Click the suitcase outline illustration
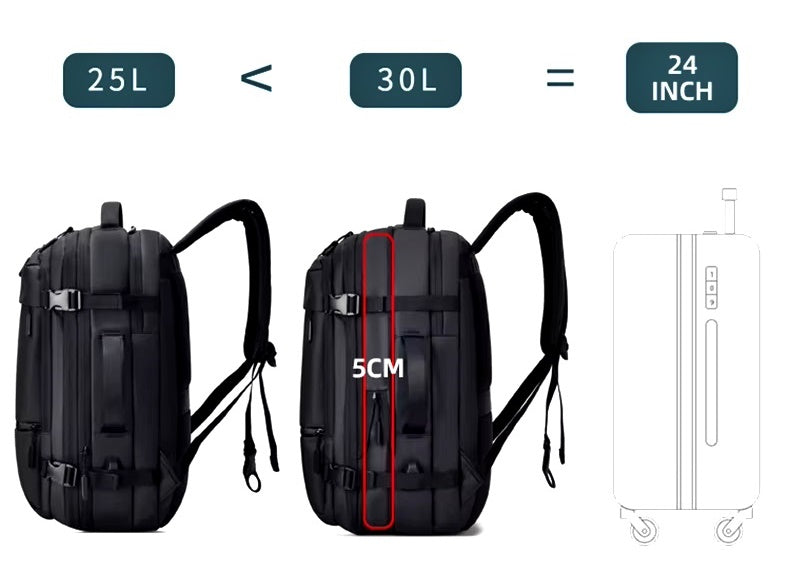Image resolution: width=790 pixels, height=588 pixels. click(687, 366)
